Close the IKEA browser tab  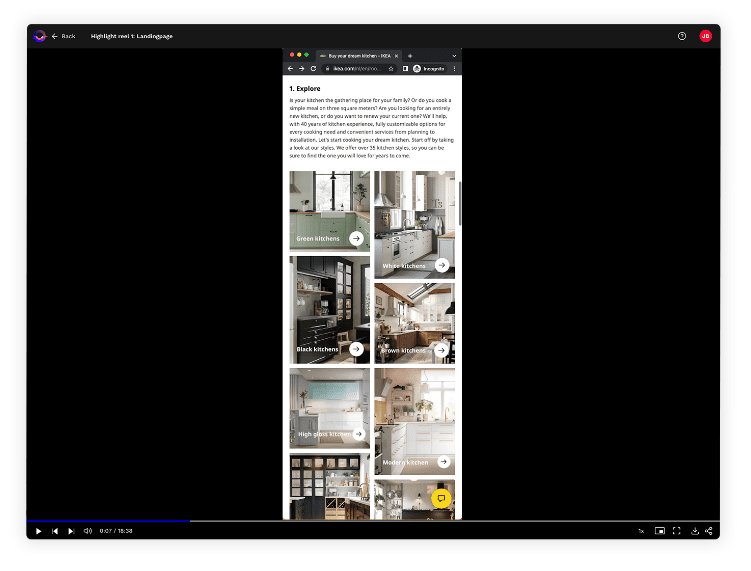click(396, 56)
